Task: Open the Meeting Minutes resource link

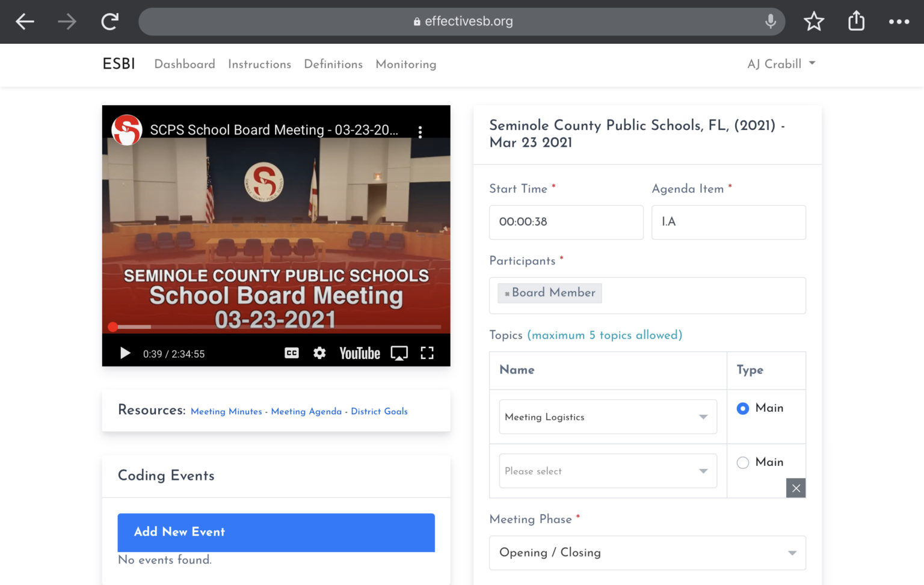Action: tap(226, 411)
